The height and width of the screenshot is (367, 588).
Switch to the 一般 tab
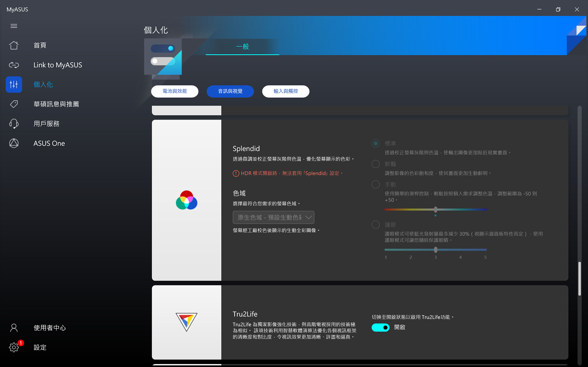point(243,46)
